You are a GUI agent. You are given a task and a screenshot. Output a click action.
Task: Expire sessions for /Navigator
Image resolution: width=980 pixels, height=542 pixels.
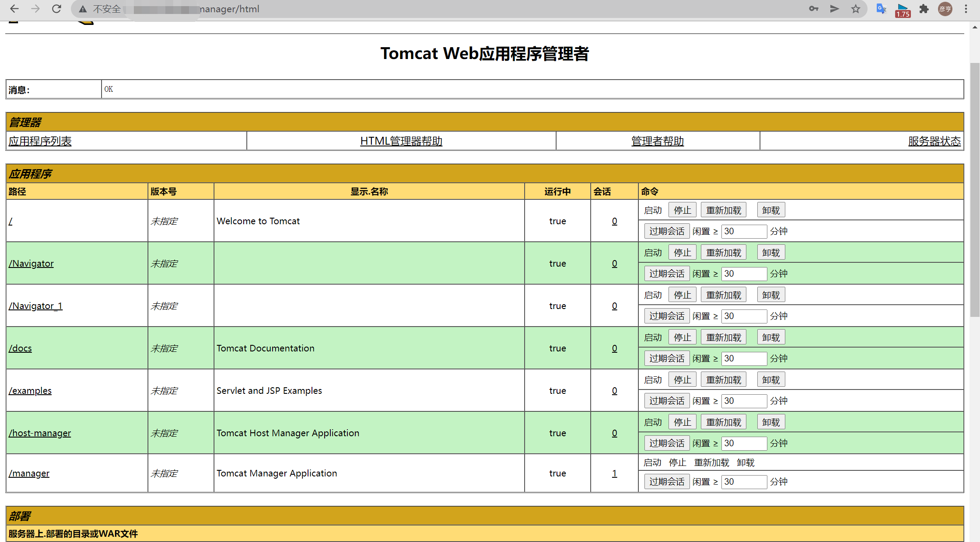pyautogui.click(x=667, y=274)
